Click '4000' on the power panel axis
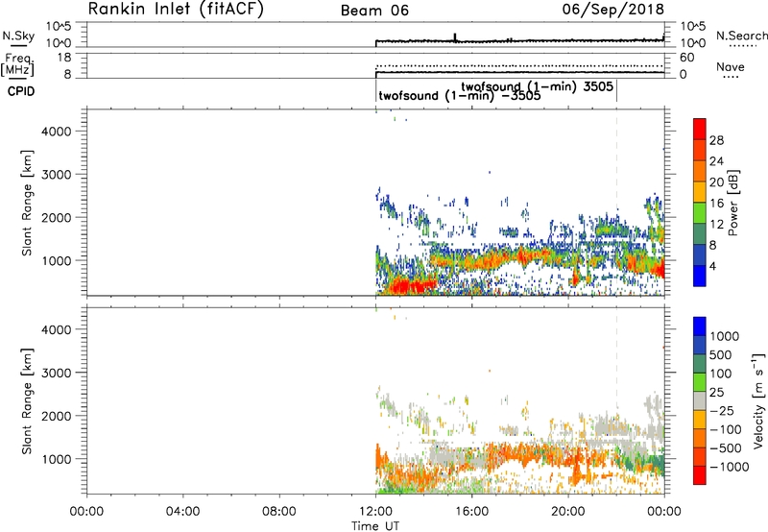The image size is (768, 532). click(57, 132)
